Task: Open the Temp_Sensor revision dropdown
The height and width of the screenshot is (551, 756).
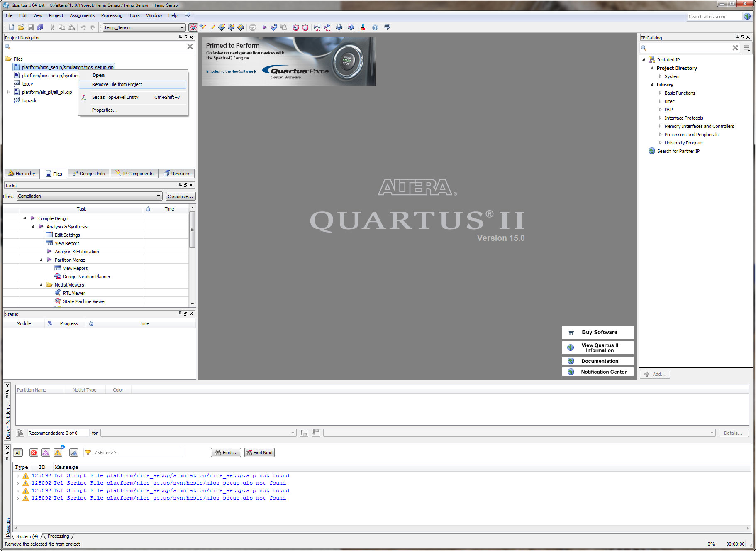Action: click(x=181, y=27)
